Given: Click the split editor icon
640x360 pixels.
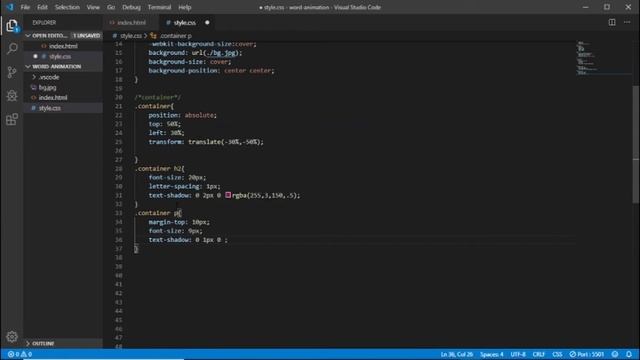Looking at the screenshot, I should pyautogui.click(x=612, y=22).
